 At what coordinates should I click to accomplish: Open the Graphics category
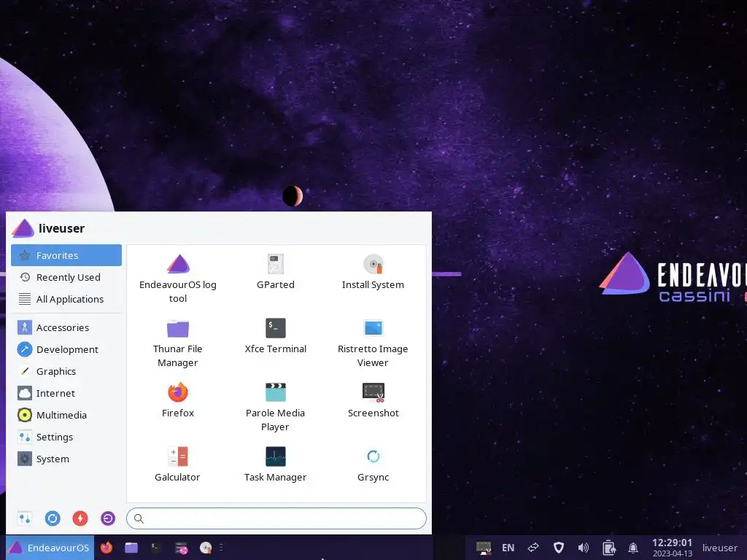click(x=66, y=371)
